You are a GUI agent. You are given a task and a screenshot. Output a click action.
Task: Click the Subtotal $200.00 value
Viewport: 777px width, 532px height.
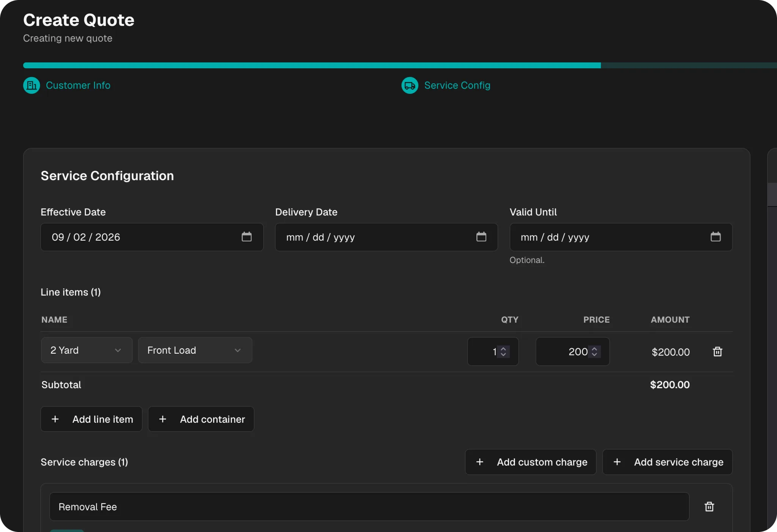point(670,385)
